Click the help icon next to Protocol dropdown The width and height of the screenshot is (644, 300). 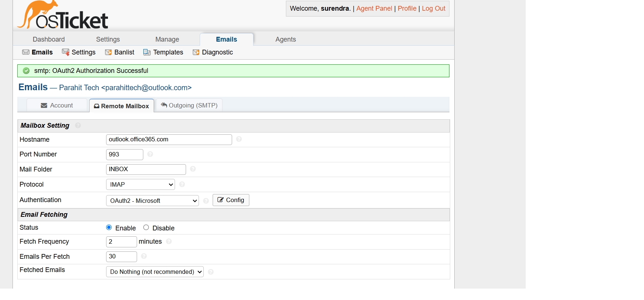(x=182, y=184)
